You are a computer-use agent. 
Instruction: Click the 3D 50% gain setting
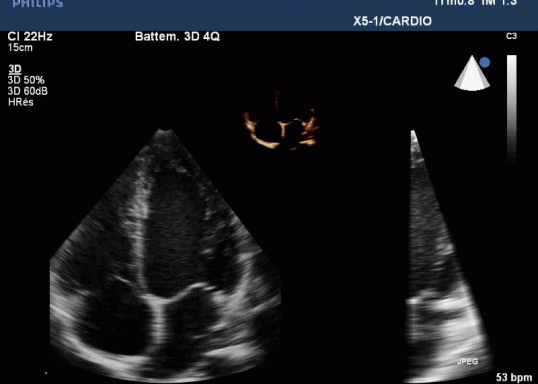pyautogui.click(x=26, y=80)
